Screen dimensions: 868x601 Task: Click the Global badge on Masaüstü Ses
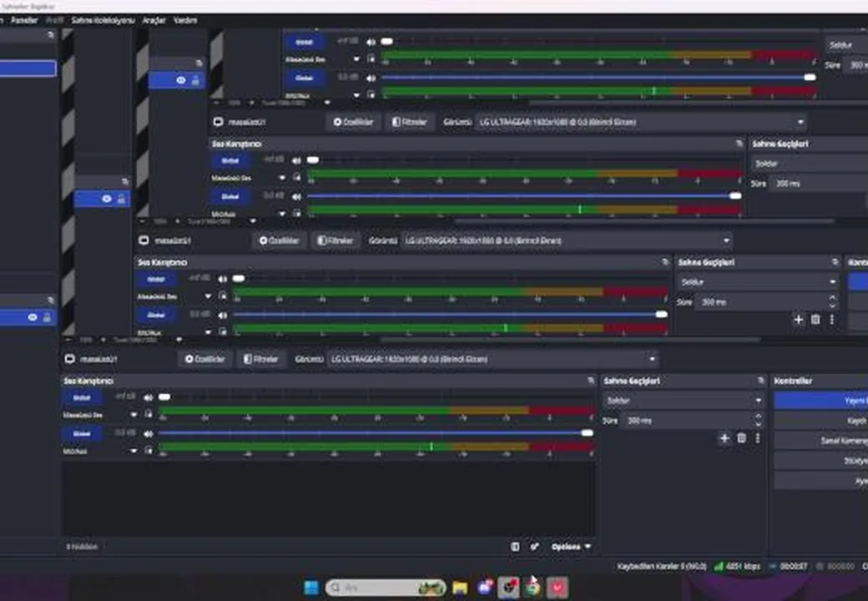(x=82, y=397)
